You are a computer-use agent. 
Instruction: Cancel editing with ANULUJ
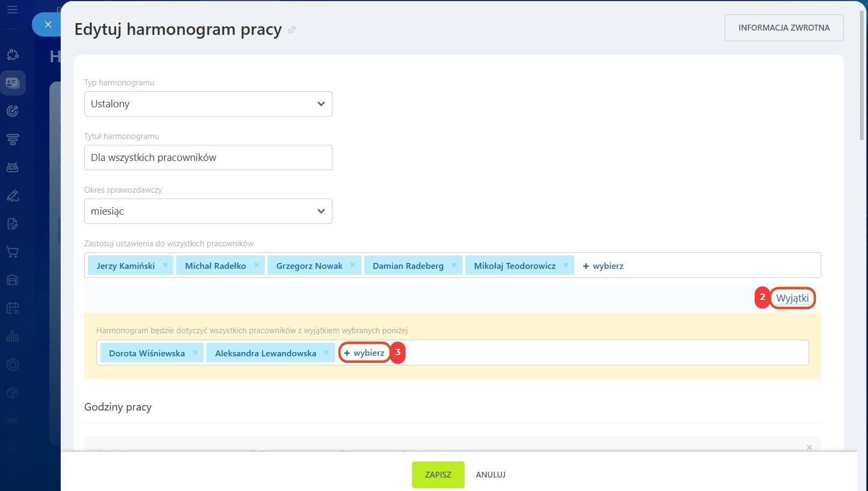[x=491, y=475]
